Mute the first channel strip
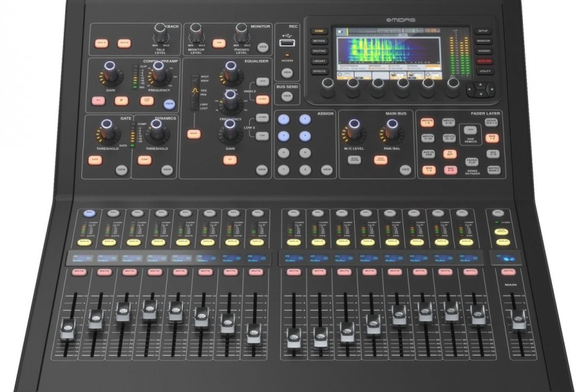The image size is (588, 392). click(x=79, y=272)
